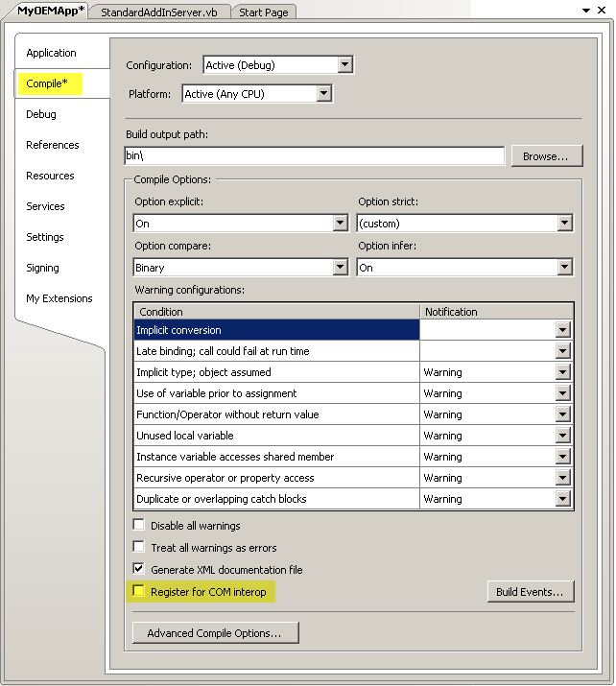This screenshot has width=616, height=686.
Task: Select the MyOEMApp* document tab
Action: tap(49, 11)
